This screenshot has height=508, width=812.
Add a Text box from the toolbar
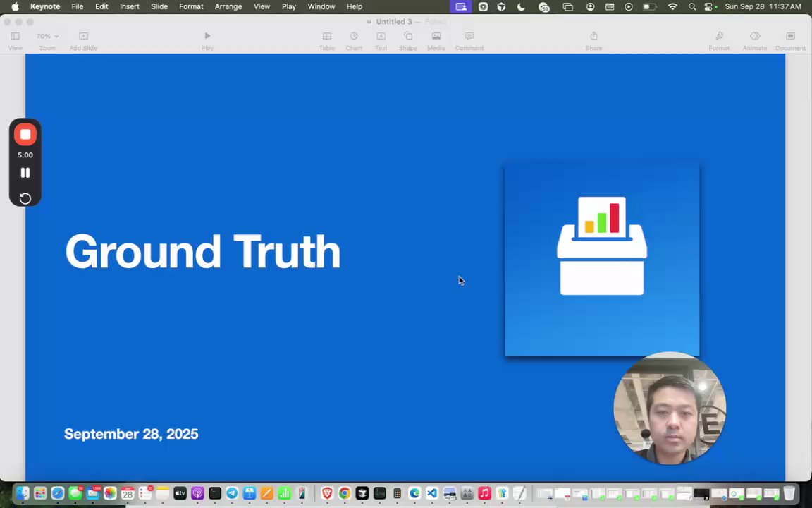click(x=381, y=40)
